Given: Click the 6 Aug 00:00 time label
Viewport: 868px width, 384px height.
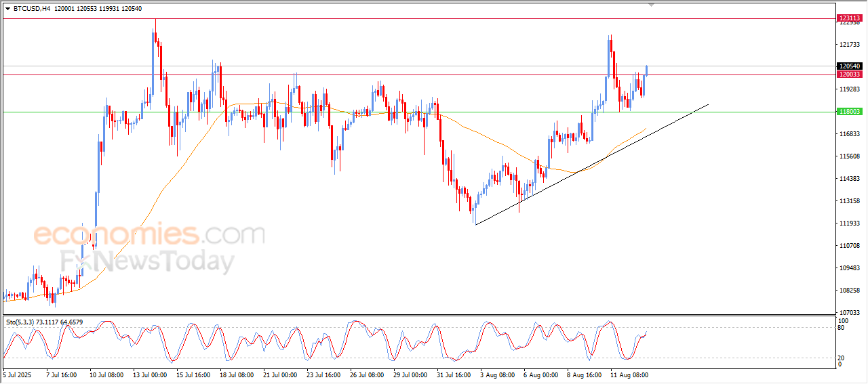Looking at the screenshot, I should coord(539,375).
